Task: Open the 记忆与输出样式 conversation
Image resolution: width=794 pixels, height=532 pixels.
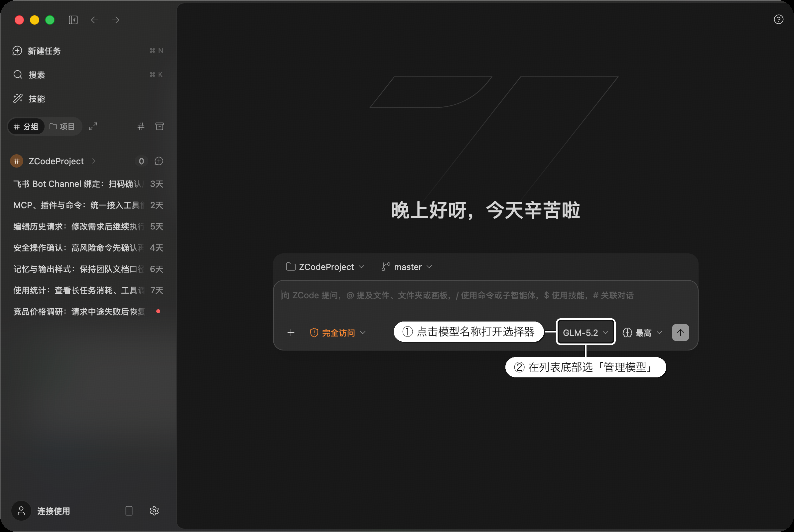Action: [x=88, y=269]
